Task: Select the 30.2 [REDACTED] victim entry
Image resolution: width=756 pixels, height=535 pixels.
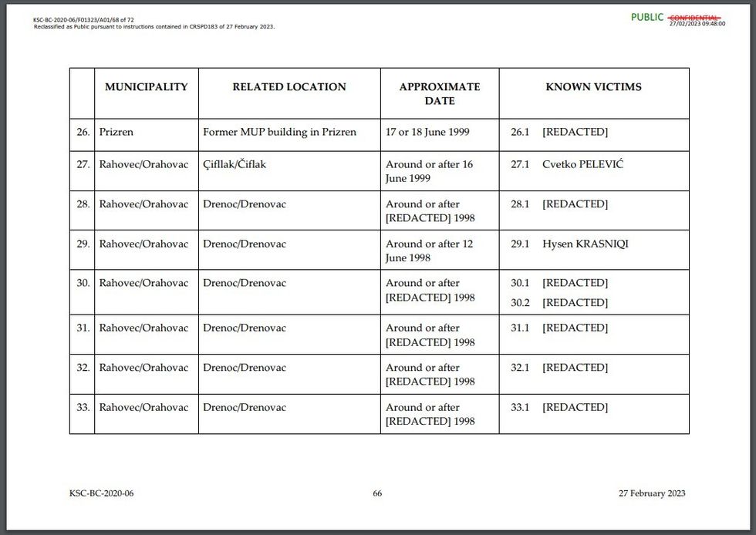Action: point(559,303)
